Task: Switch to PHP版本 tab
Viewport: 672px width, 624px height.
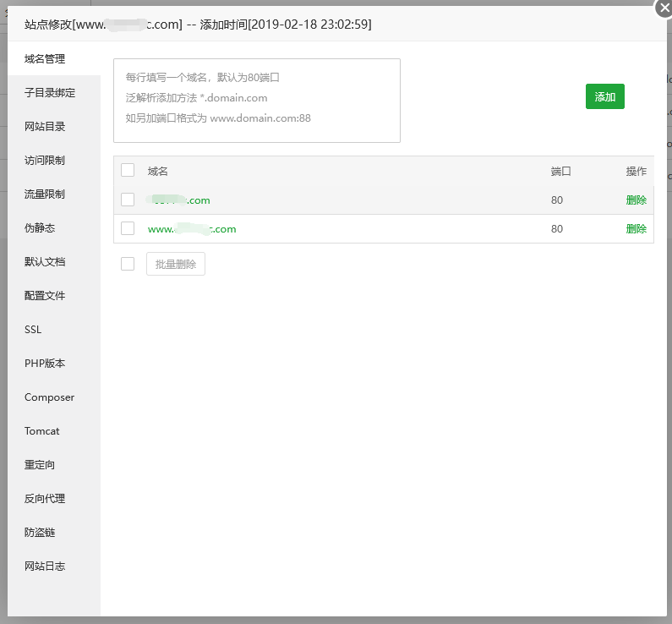Action: coord(45,364)
